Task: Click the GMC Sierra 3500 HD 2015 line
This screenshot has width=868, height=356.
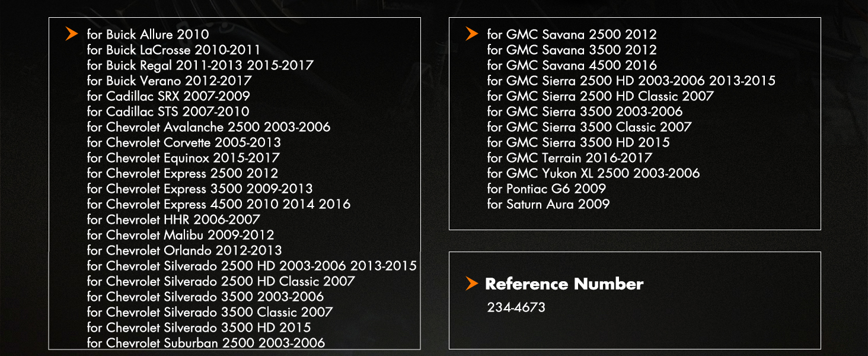Action: click(578, 142)
